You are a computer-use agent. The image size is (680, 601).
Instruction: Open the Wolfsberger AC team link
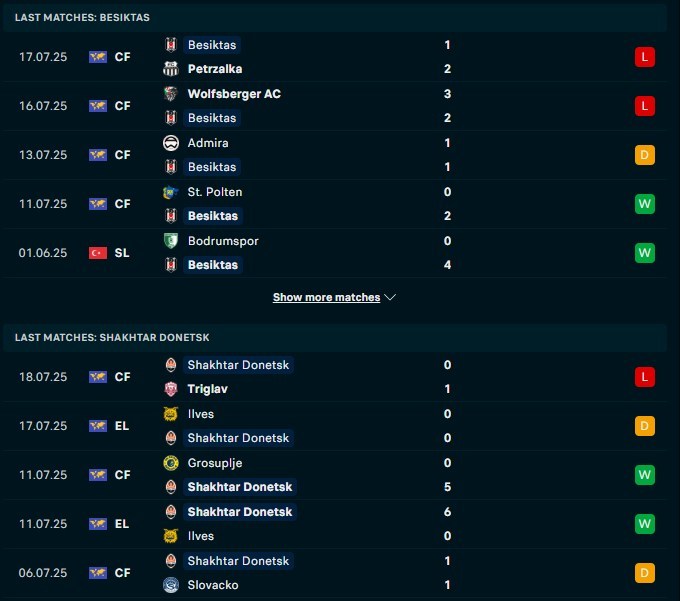point(234,94)
